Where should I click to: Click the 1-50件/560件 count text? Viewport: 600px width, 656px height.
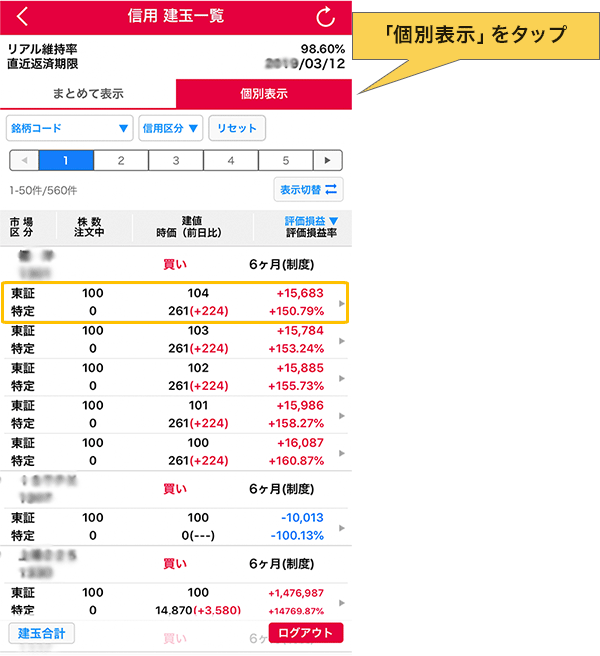pyautogui.click(x=44, y=191)
